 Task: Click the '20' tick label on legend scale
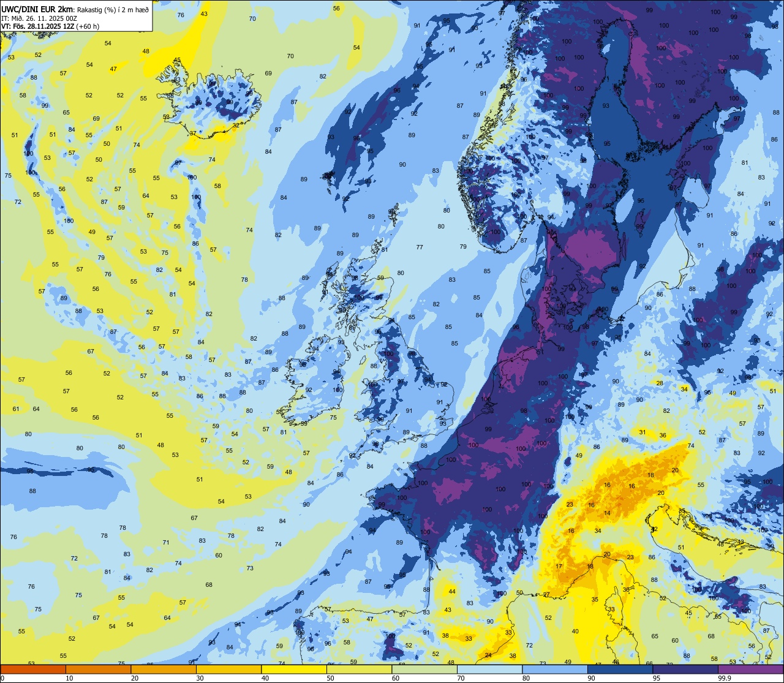135,678
